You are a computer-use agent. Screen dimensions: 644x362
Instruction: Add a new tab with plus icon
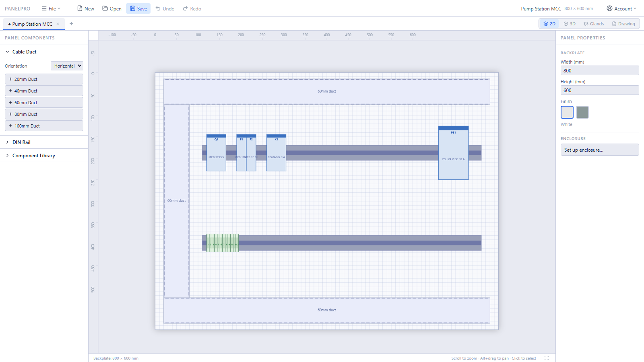click(x=71, y=24)
